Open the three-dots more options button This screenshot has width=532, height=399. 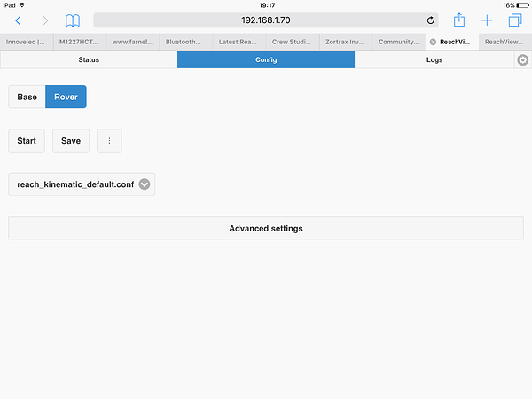coord(109,140)
